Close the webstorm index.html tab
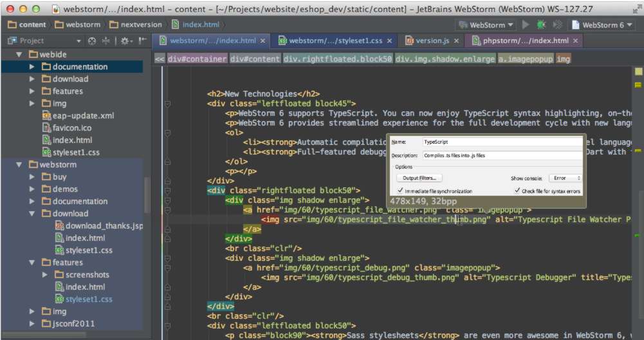The image size is (644, 340). pyautogui.click(x=263, y=41)
